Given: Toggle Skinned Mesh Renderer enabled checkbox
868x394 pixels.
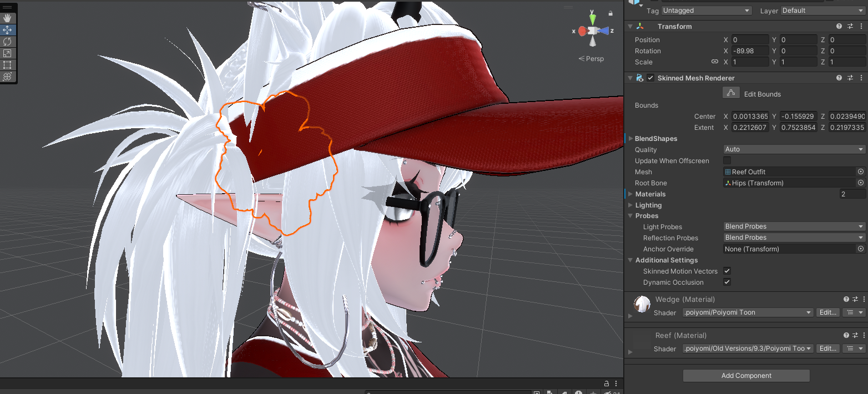Looking at the screenshot, I should pos(650,78).
